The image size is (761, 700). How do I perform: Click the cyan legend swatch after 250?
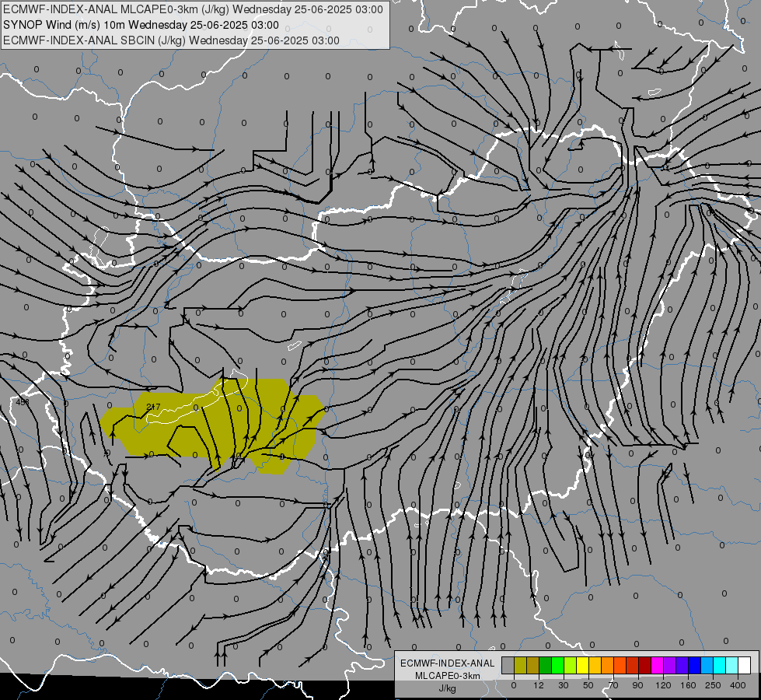(719, 665)
